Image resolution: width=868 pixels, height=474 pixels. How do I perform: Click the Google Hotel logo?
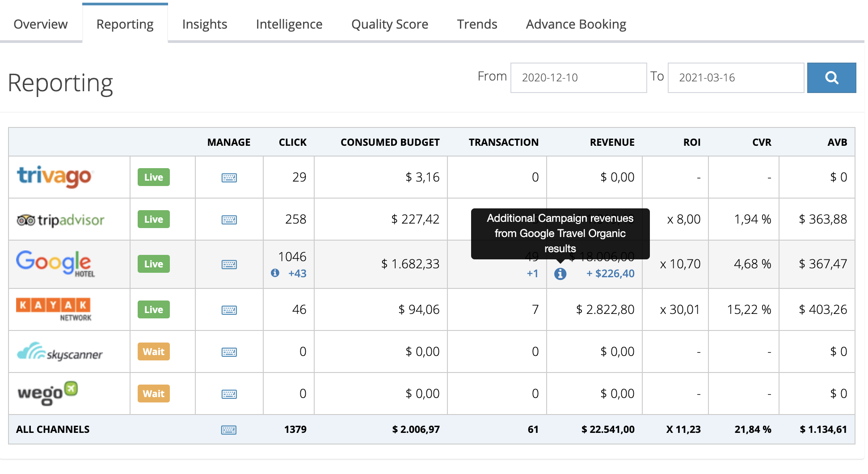coord(55,264)
